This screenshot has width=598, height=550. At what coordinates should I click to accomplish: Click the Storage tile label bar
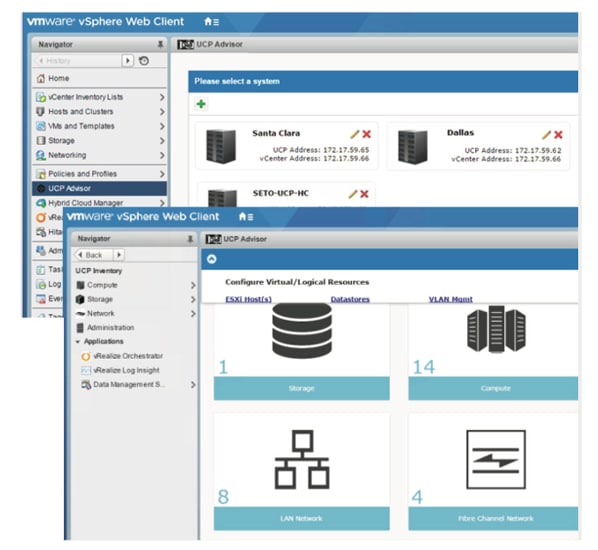(x=302, y=388)
